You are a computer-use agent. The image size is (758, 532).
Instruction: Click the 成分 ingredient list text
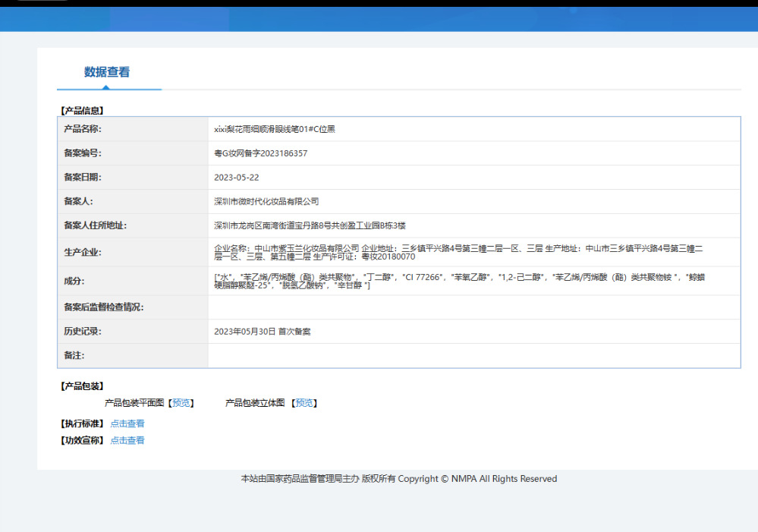(x=459, y=281)
